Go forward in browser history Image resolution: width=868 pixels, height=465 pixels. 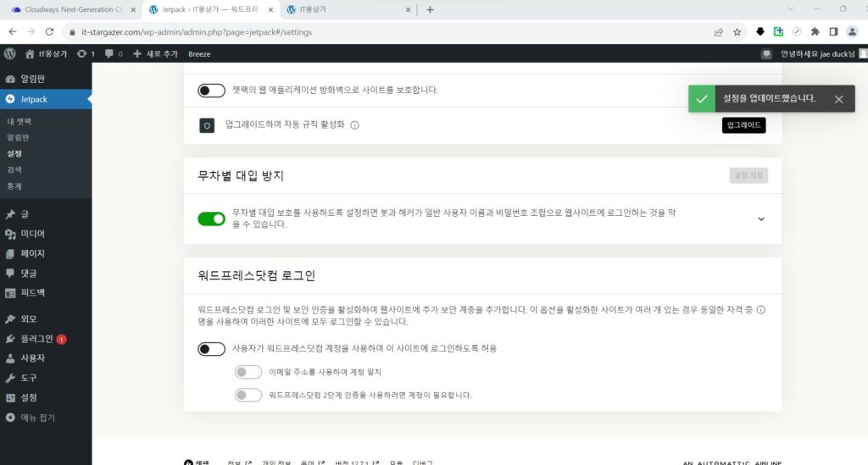coord(31,32)
